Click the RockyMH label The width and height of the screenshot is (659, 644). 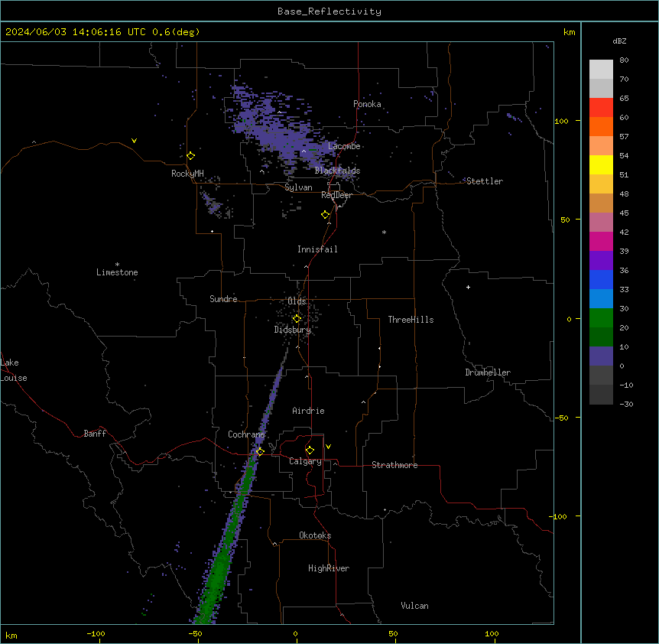pos(187,174)
